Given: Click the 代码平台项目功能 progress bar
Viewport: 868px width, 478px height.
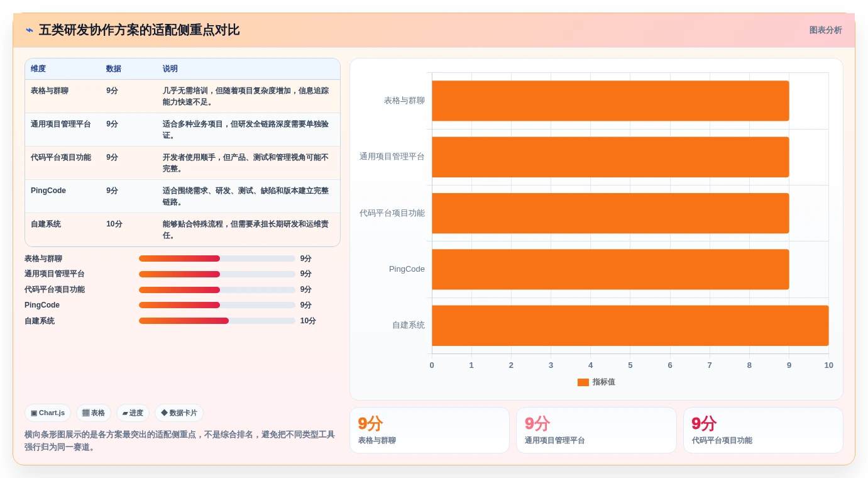Looking at the screenshot, I should coord(217,290).
